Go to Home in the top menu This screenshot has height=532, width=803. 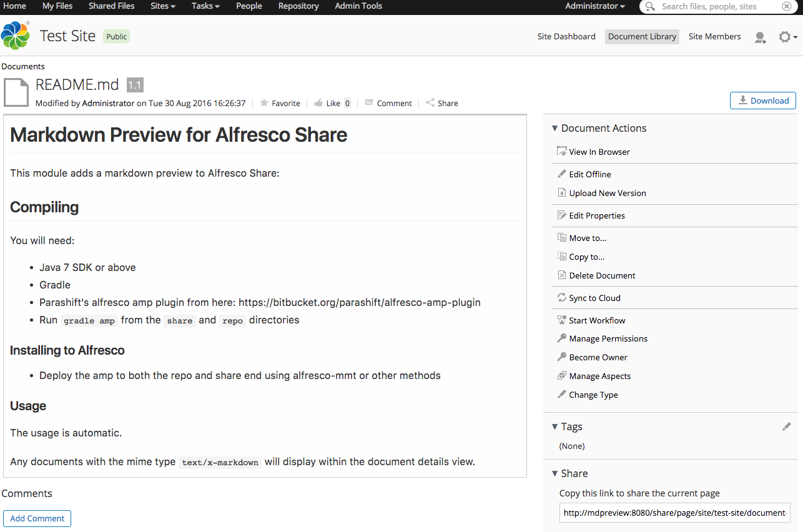coord(15,6)
